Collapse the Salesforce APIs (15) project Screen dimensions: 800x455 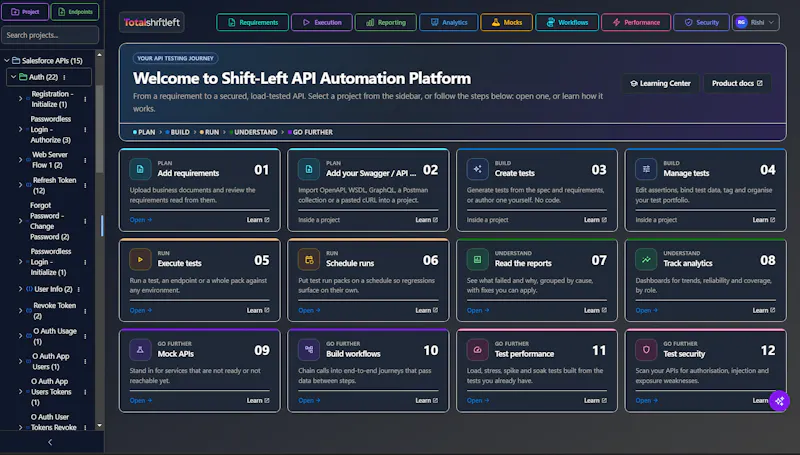point(7,61)
